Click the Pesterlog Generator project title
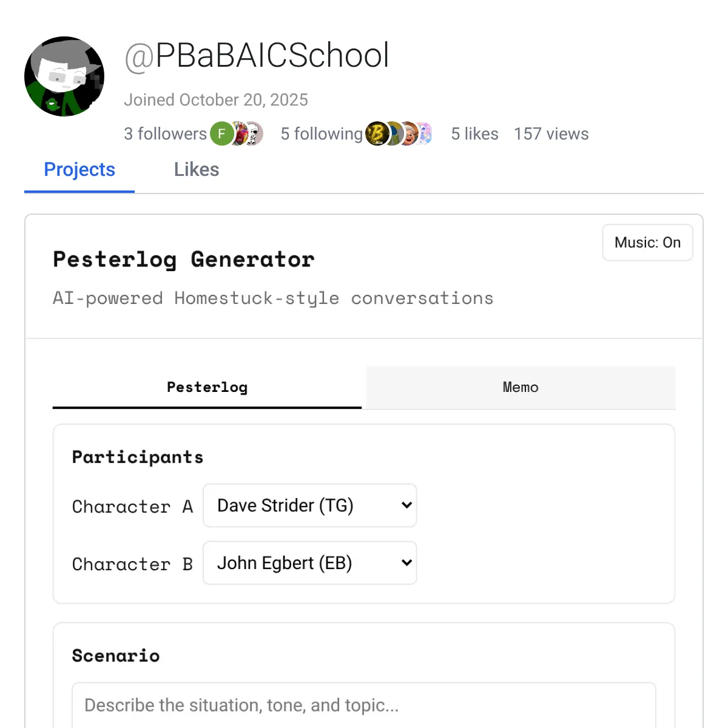The height and width of the screenshot is (728, 728). coord(183,260)
